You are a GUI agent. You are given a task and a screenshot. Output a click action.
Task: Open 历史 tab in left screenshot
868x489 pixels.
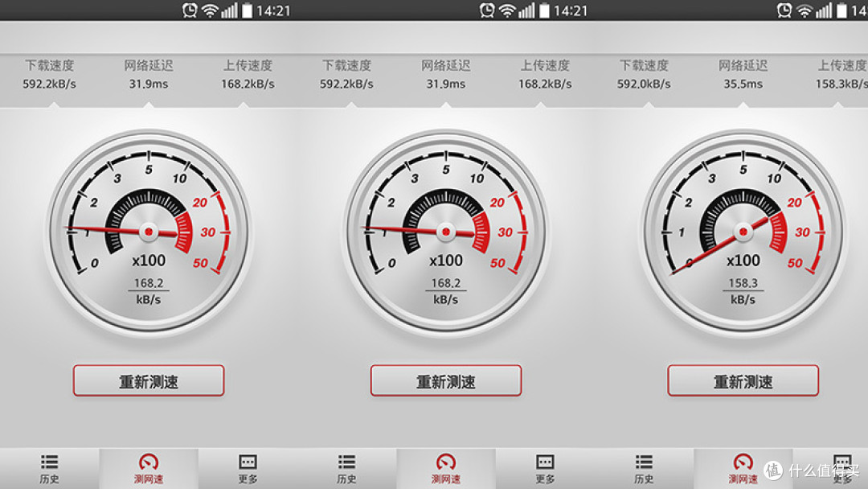49,469
